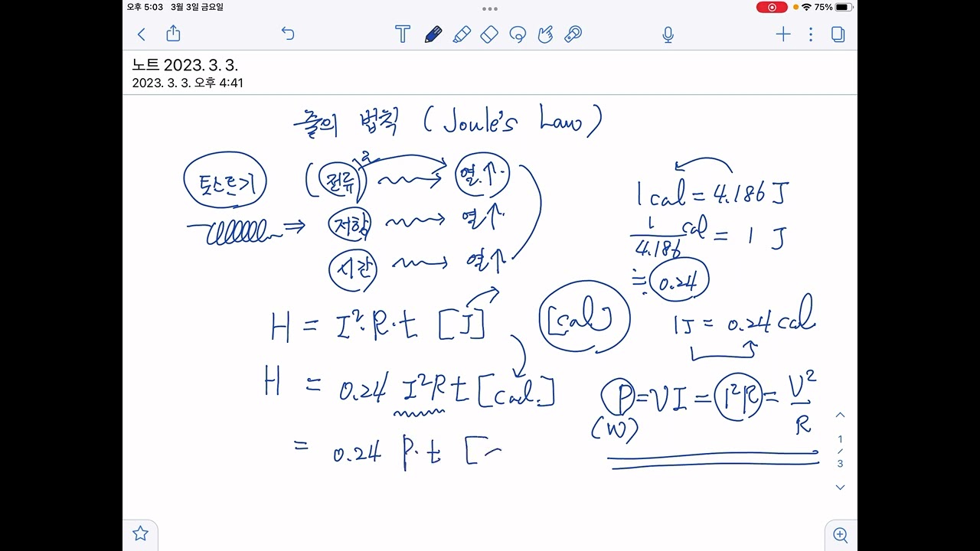Tap the page indicator 1 / 3

tap(840, 452)
